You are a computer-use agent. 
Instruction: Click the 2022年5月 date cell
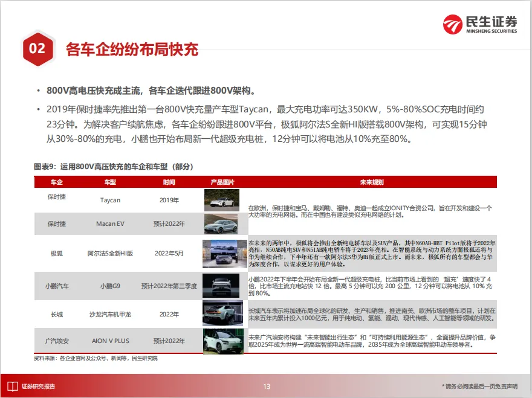[169, 253]
